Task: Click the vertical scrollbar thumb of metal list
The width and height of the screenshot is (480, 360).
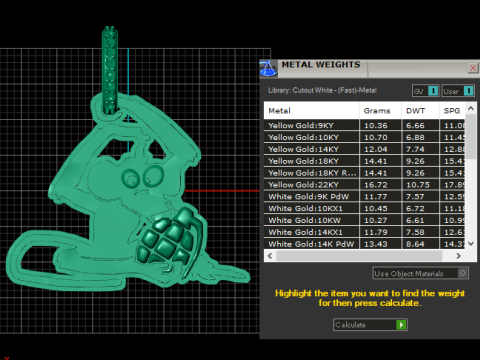Action: [471, 137]
